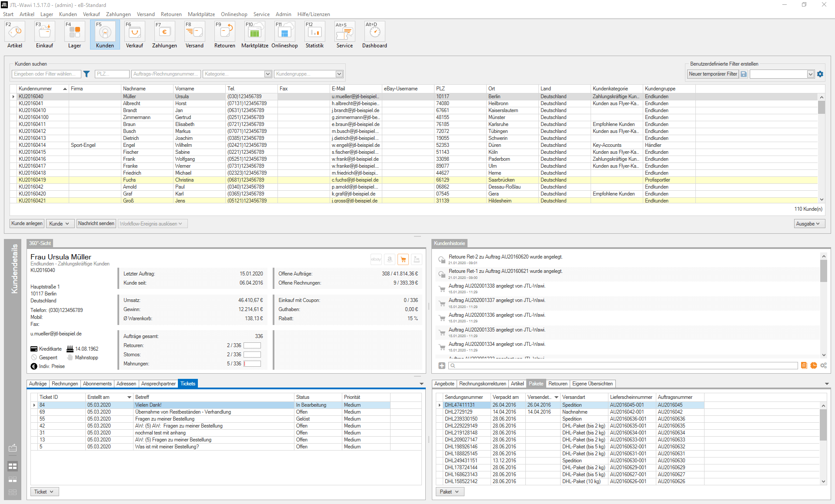Click the Kunde anlegen button

27,223
